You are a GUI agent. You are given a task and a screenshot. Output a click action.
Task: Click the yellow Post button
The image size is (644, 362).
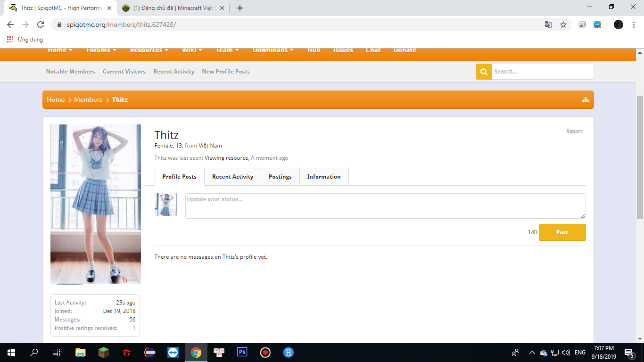(x=562, y=232)
